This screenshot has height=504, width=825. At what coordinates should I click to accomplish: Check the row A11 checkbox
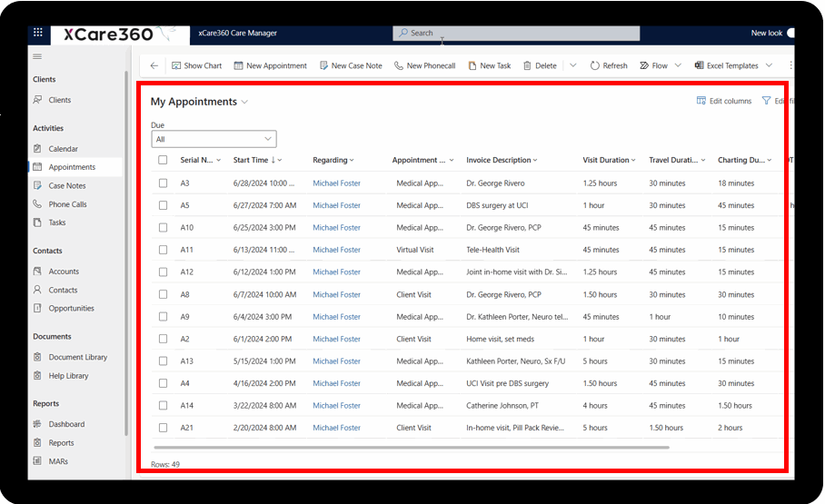[x=164, y=250]
